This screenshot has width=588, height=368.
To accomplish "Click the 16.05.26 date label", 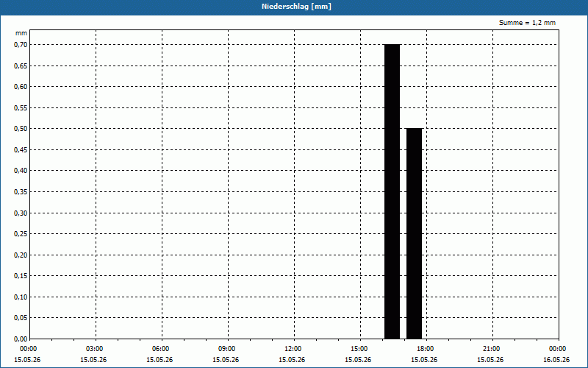I will (556, 360).
